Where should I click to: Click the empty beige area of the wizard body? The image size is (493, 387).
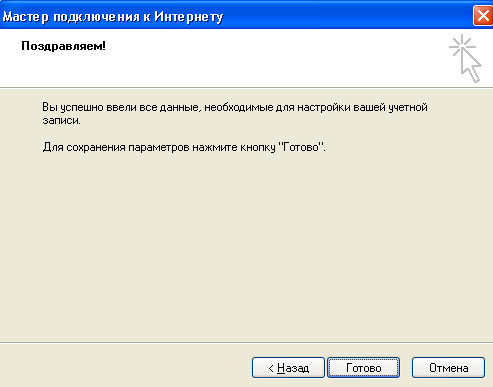tap(247, 247)
